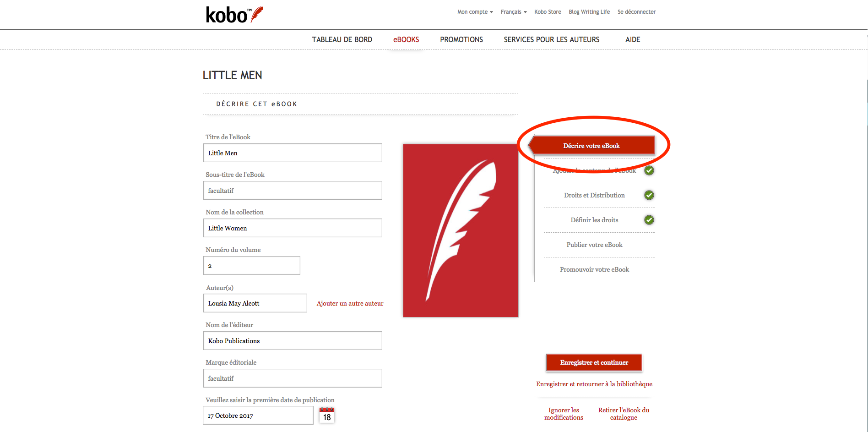Click green checkmark beside Définir les droits
Image resolution: width=868 pixels, height=432 pixels.
tap(649, 220)
